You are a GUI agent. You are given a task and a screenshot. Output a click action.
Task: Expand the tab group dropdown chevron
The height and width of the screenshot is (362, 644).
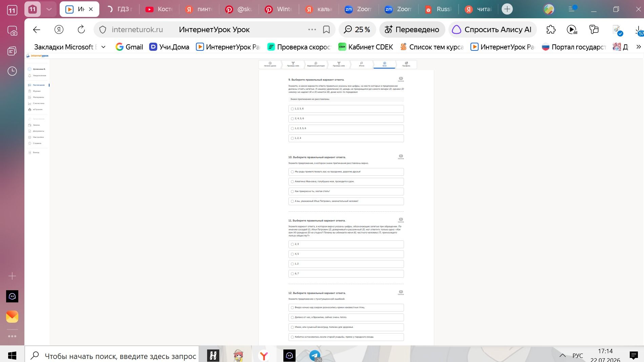(49, 9)
